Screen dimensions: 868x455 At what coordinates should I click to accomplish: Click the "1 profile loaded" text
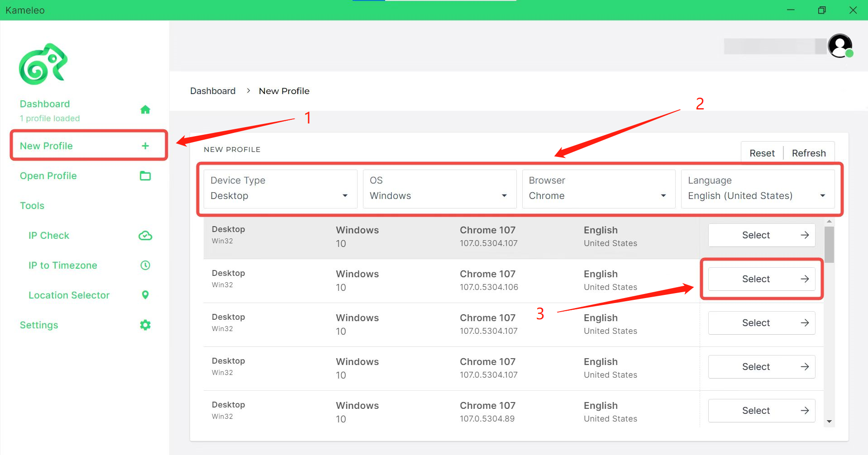tap(50, 118)
